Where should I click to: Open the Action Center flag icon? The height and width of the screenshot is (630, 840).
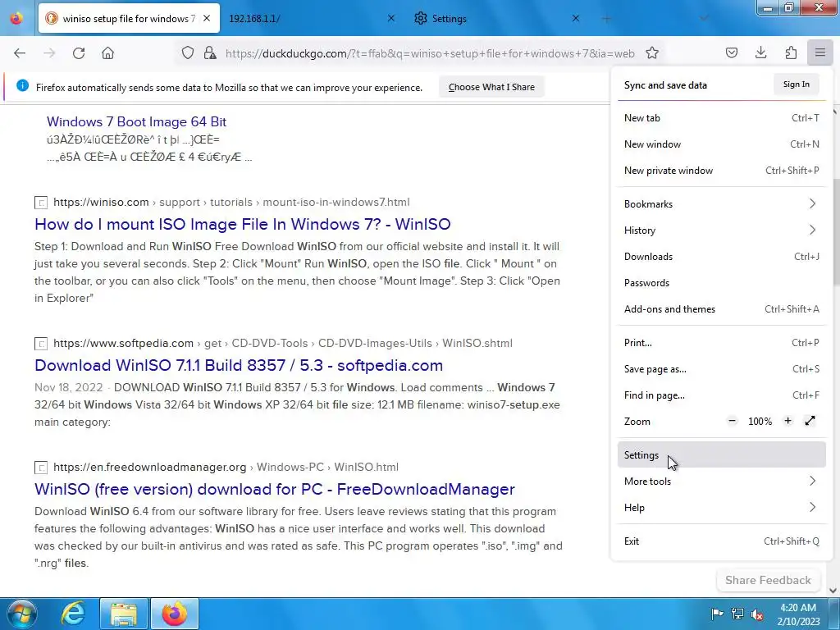pyautogui.click(x=717, y=614)
